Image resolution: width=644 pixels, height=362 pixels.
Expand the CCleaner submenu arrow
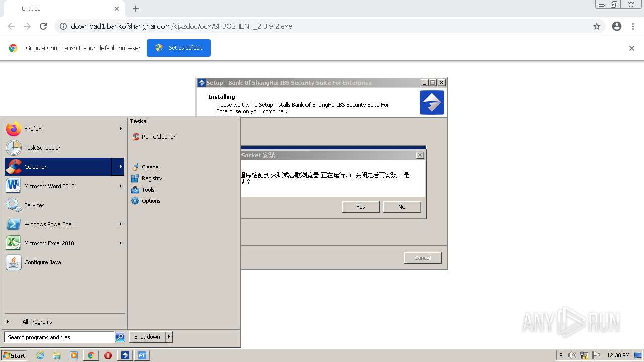pyautogui.click(x=118, y=167)
